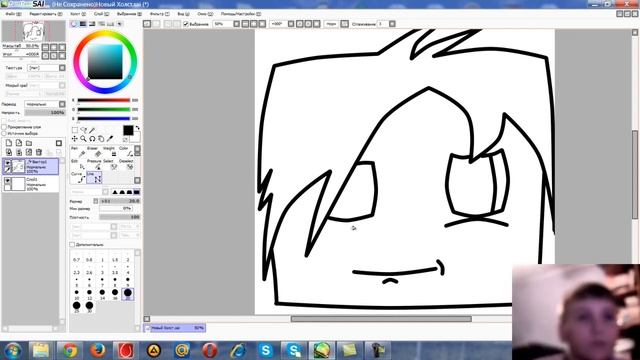The image size is (640, 360).
Task: Select the Pen vector tool
Action: click(x=78, y=152)
